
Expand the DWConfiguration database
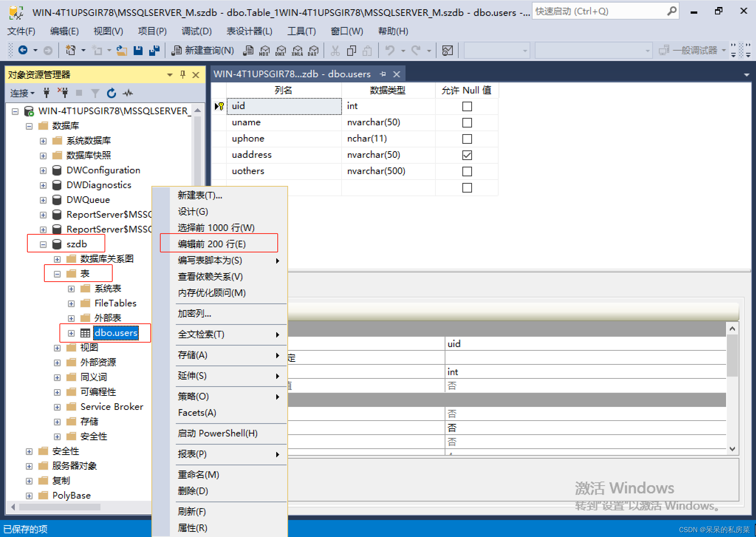pyautogui.click(x=43, y=170)
